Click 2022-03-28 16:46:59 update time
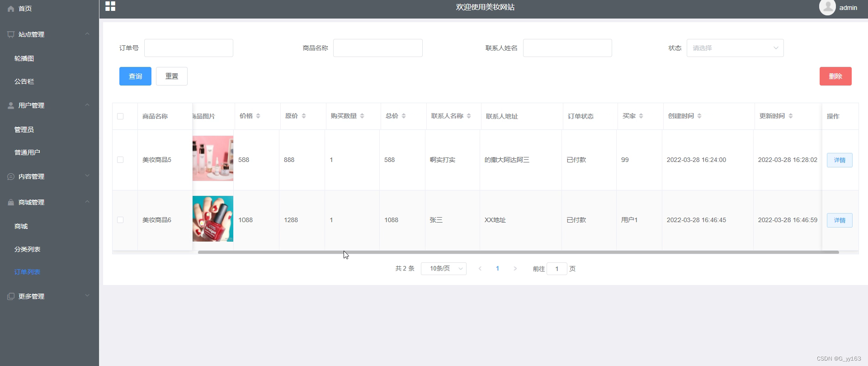The width and height of the screenshot is (868, 366). [788, 220]
